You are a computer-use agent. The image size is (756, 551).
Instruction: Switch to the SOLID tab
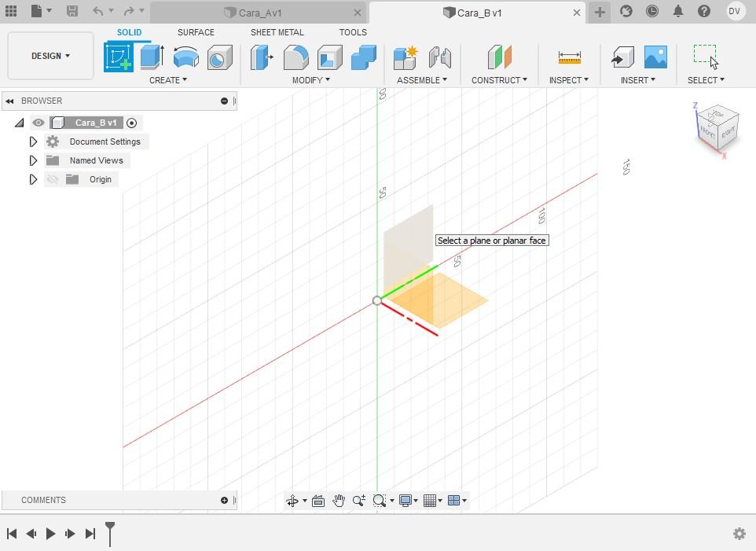(x=129, y=32)
